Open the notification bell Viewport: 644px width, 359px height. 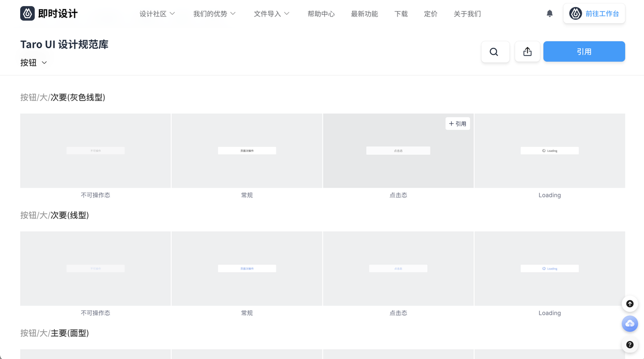click(x=549, y=14)
